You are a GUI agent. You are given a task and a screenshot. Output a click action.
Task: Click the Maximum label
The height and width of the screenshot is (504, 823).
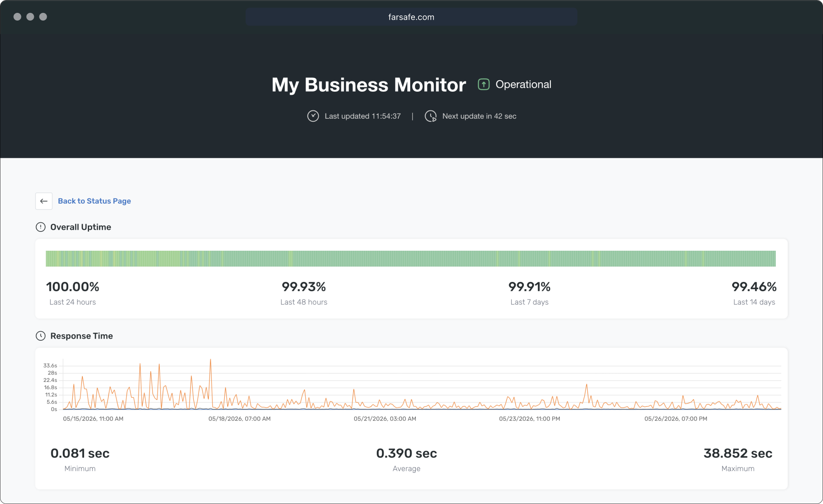pyautogui.click(x=738, y=469)
